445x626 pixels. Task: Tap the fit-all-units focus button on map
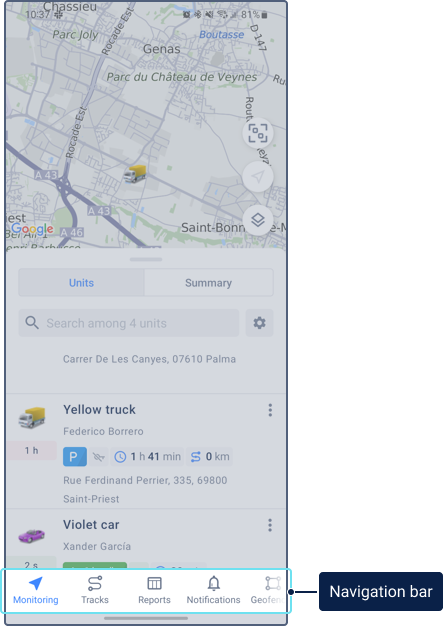point(258,133)
